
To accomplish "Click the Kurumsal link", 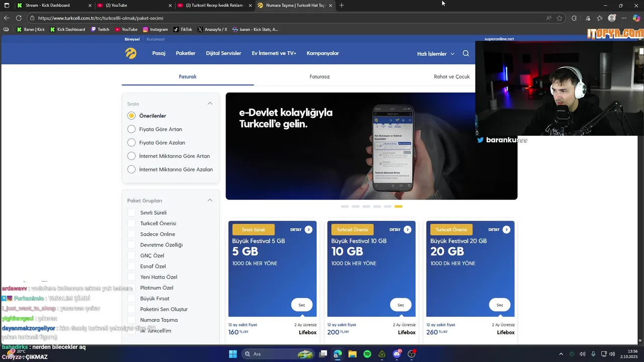I will click(x=155, y=39).
